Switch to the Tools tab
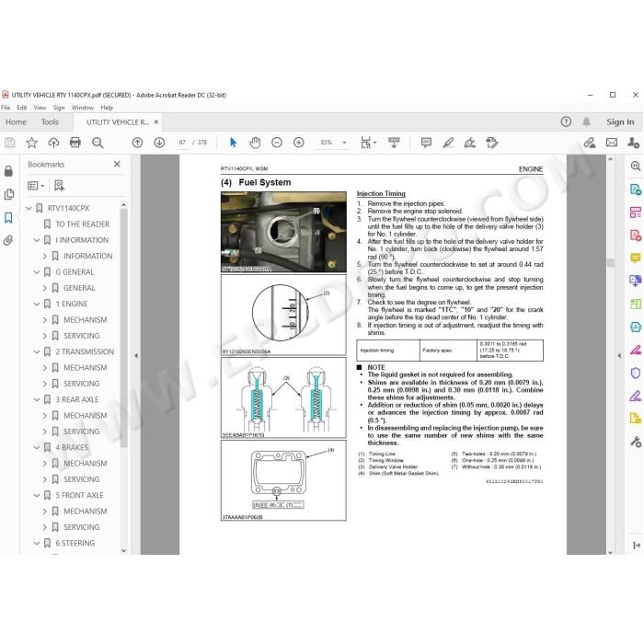 pos(50,122)
